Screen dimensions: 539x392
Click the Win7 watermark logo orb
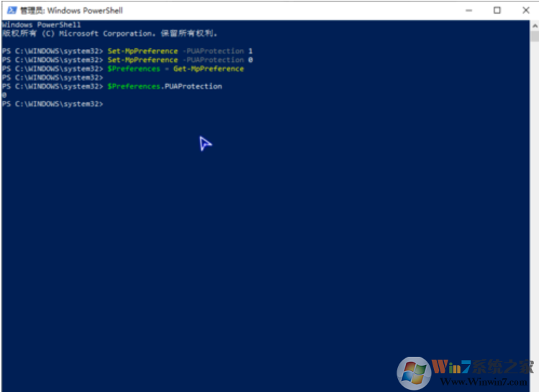[x=414, y=373]
